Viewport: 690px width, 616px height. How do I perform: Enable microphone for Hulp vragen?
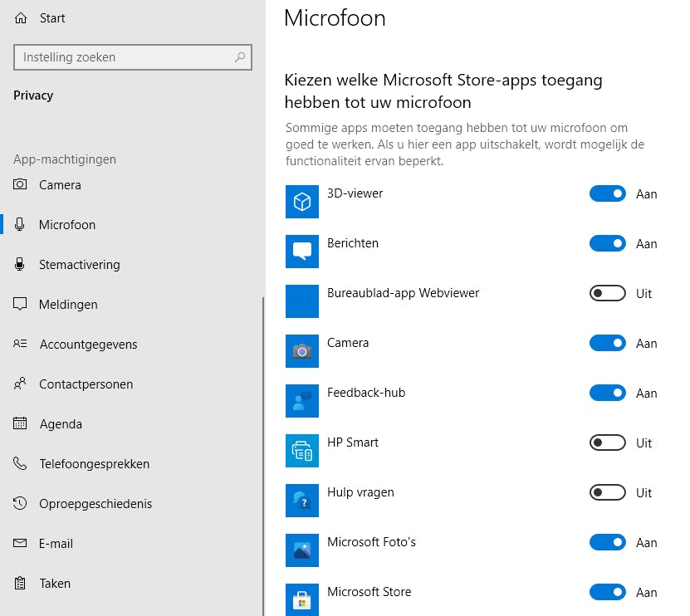pyautogui.click(x=607, y=492)
